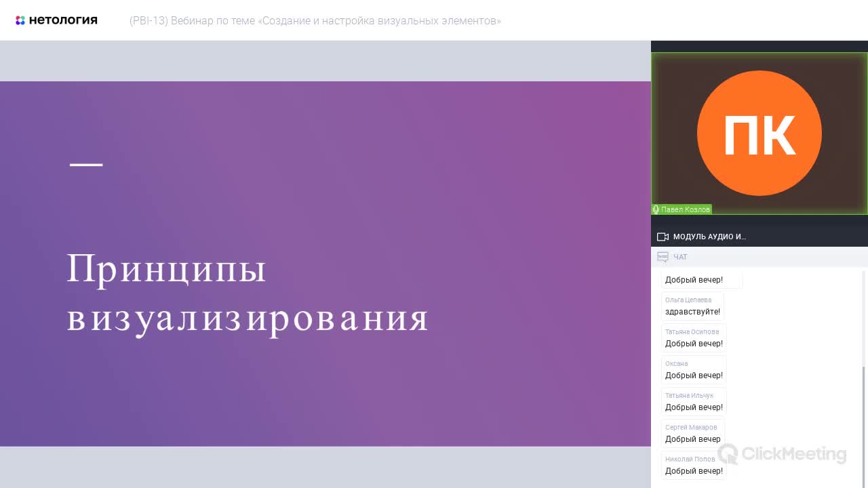Open the МОДУЛЬ АУДИО И… panel header
The width and height of the screenshot is (868, 488).
click(759, 237)
